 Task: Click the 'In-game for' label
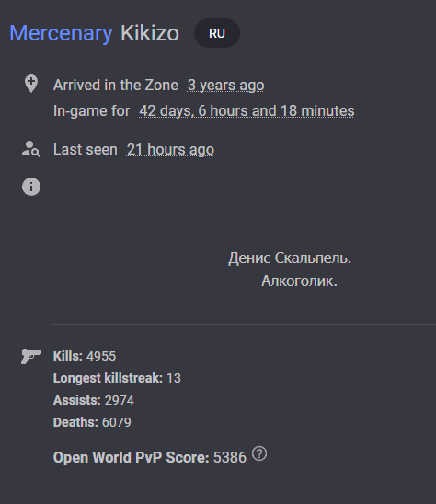[x=92, y=111]
